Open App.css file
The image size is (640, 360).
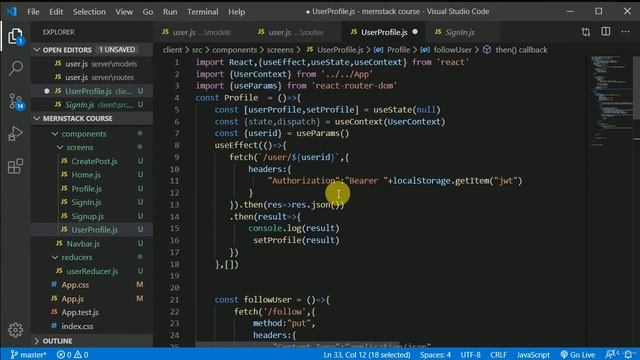92,284
